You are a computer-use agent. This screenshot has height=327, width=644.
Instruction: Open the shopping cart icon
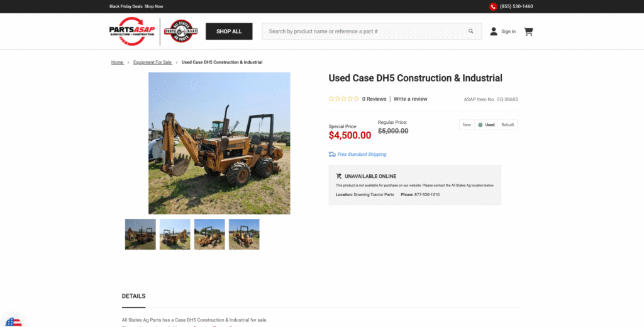click(528, 31)
